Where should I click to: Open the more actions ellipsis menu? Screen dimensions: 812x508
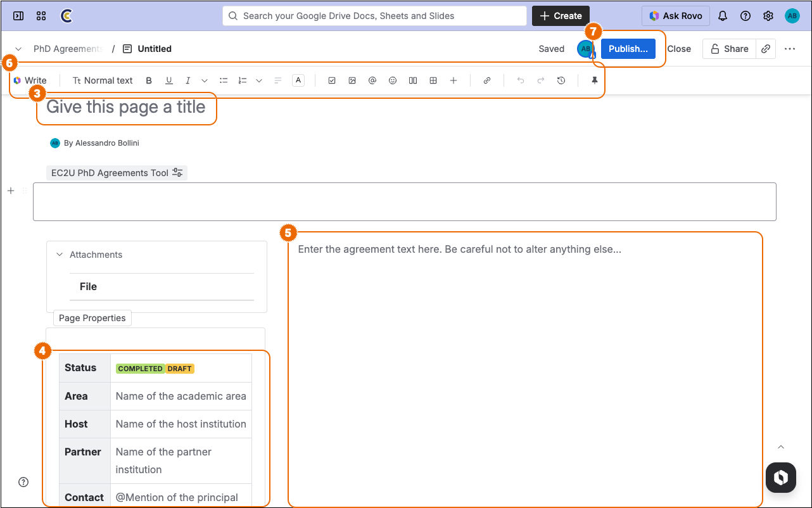790,49
